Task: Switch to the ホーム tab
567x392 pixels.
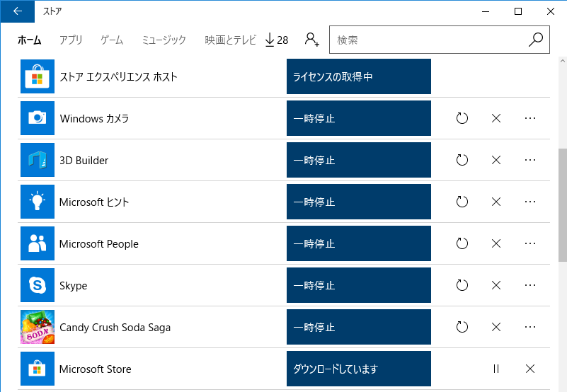Action: tap(29, 40)
